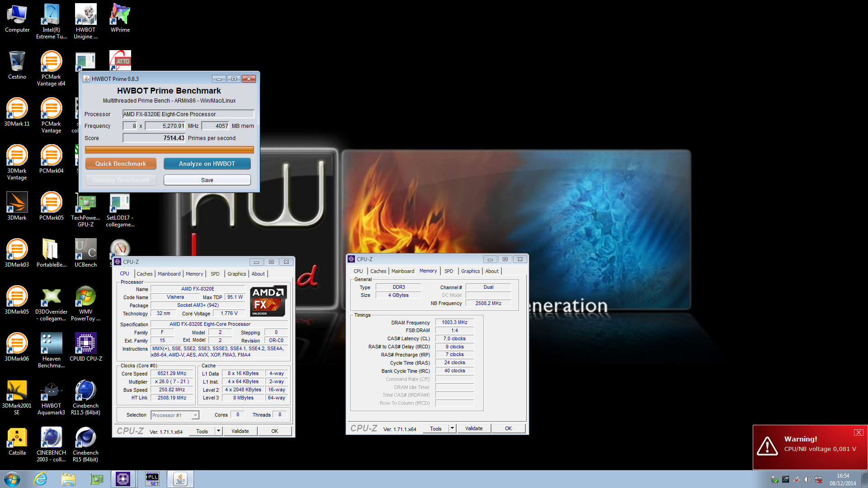Open Internet Explorer from taskbar
Viewport: 868px width, 488px height.
point(40,479)
